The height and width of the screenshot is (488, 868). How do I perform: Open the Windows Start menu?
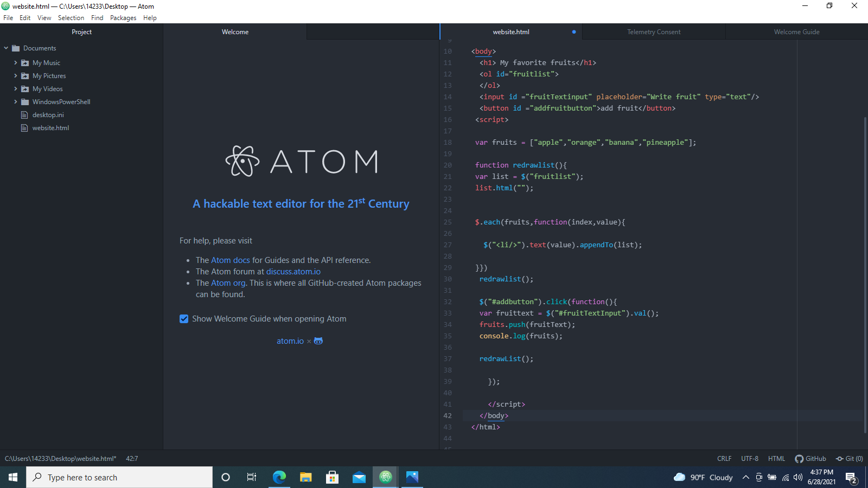pyautogui.click(x=13, y=477)
